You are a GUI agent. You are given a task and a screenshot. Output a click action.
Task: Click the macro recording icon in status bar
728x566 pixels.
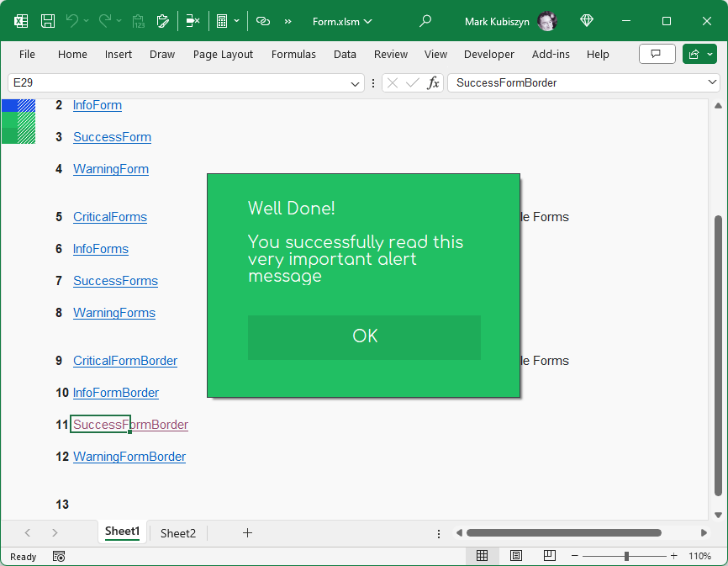(x=59, y=556)
